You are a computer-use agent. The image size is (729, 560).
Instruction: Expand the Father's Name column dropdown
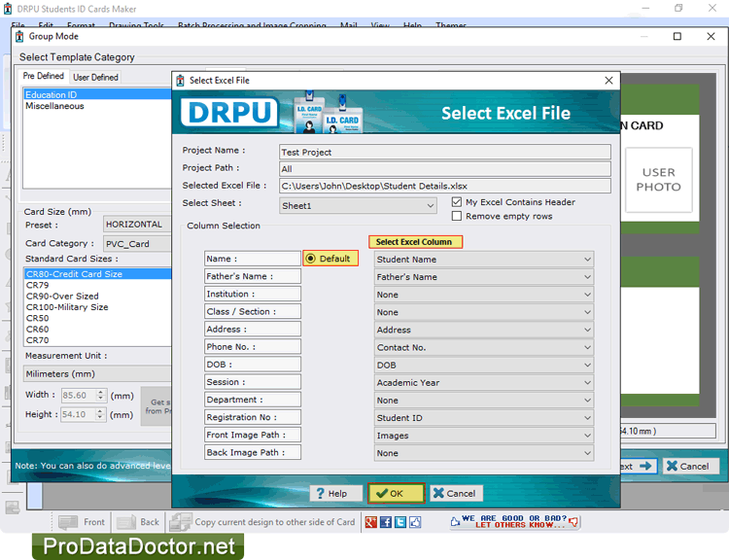[x=484, y=277]
